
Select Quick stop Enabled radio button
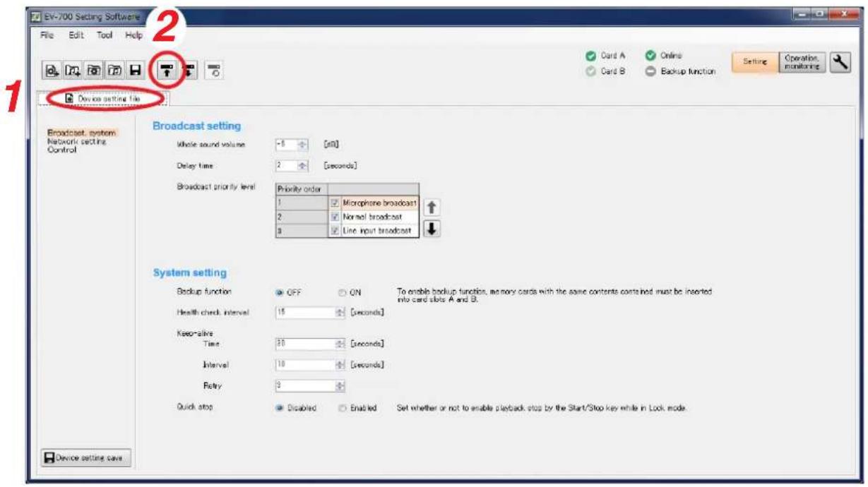[343, 408]
